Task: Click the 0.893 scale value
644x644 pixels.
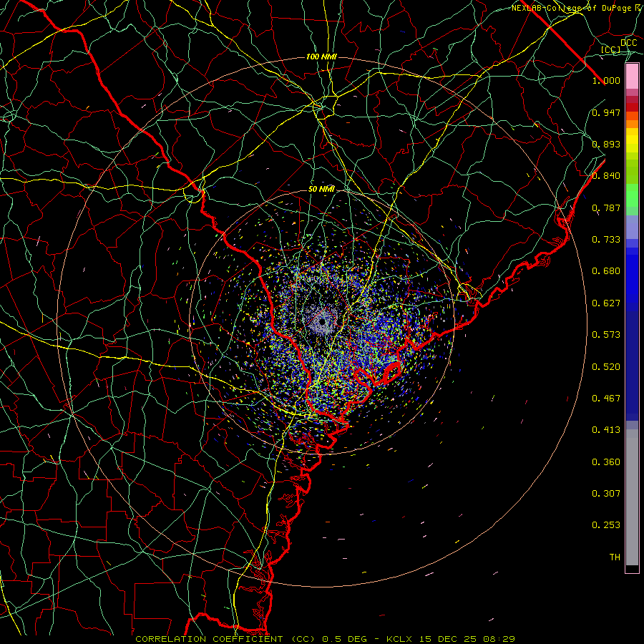Action: 606,144
